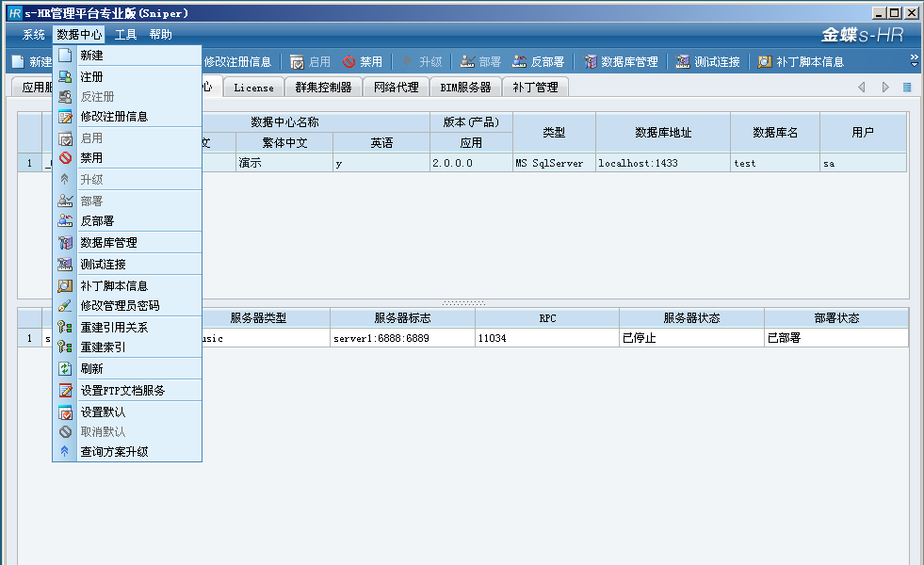Click the toolbar 新建 document icon
924x565 pixels.
pyautogui.click(x=18, y=62)
